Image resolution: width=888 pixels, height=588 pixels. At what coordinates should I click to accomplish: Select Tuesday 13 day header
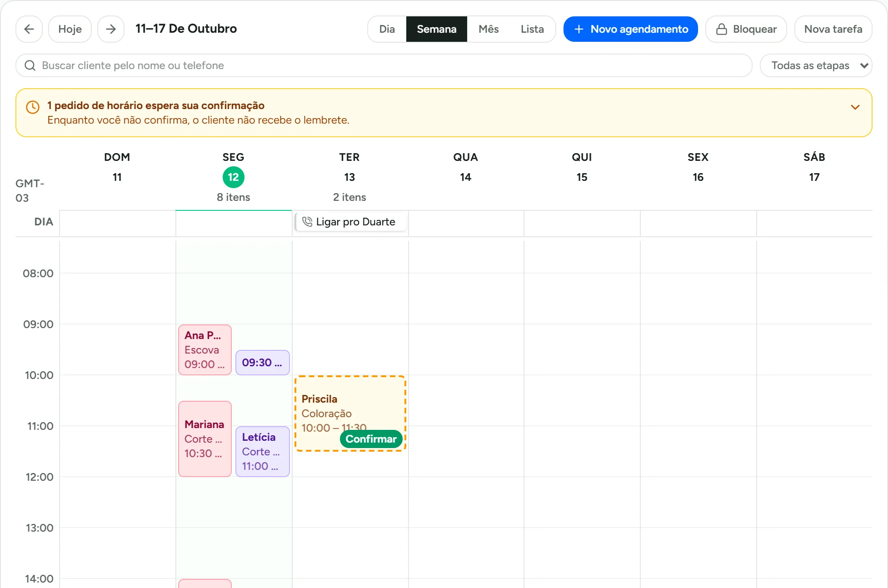(349, 177)
